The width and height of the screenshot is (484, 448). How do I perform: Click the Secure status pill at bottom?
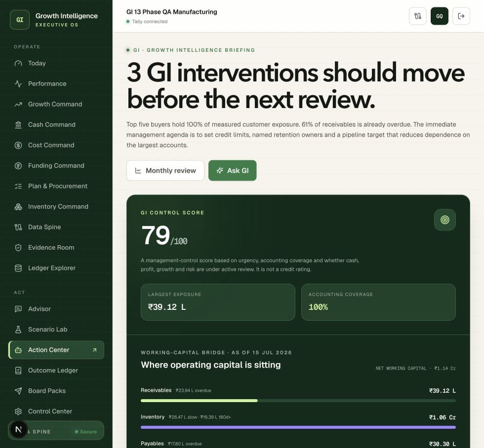(86, 432)
